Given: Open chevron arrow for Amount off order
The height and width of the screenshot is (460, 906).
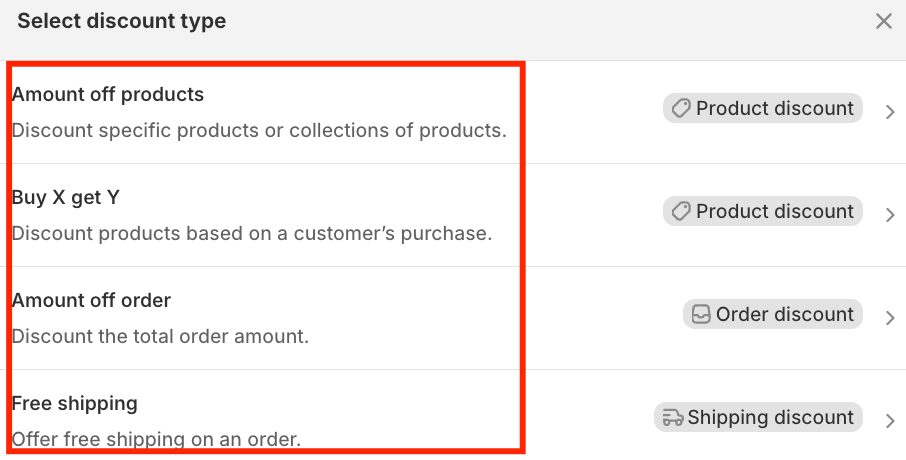Looking at the screenshot, I should tap(890, 318).
